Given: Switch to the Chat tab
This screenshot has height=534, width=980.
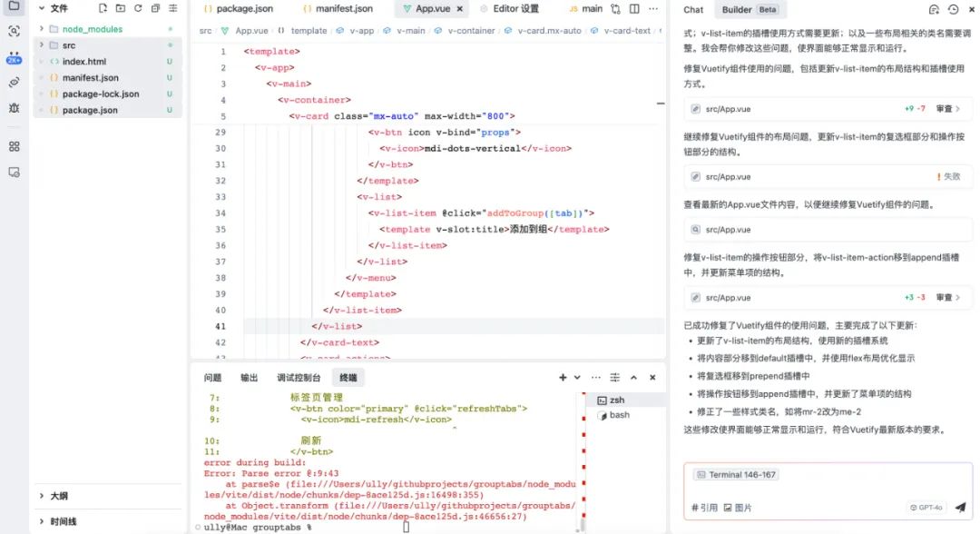Looking at the screenshot, I should [693, 9].
